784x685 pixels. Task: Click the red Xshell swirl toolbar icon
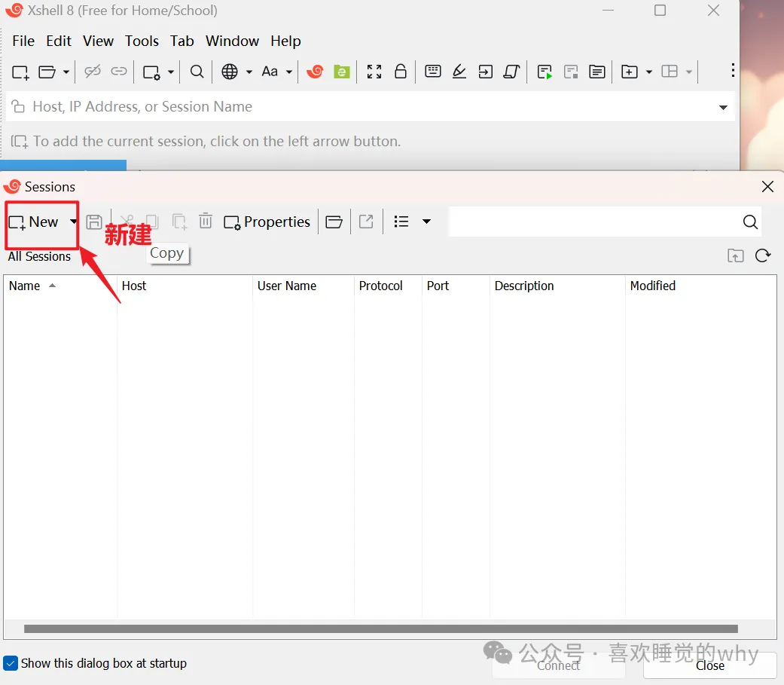(315, 72)
